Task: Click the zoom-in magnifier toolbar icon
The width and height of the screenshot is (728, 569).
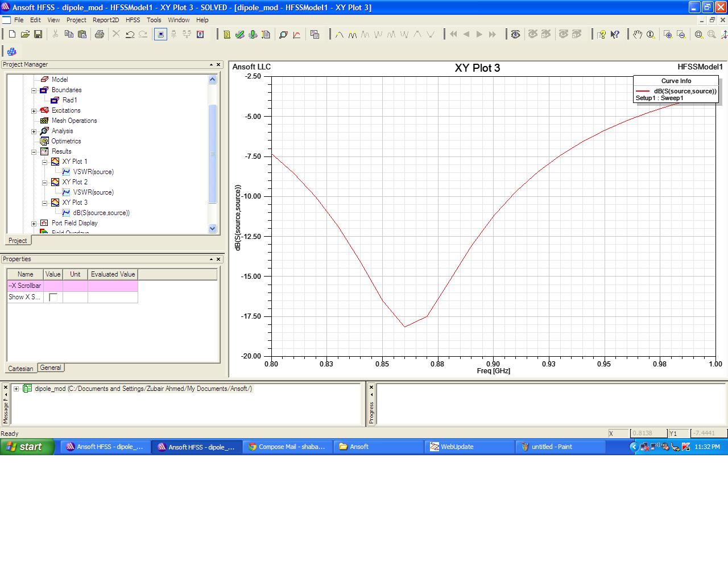Action: coord(668,35)
